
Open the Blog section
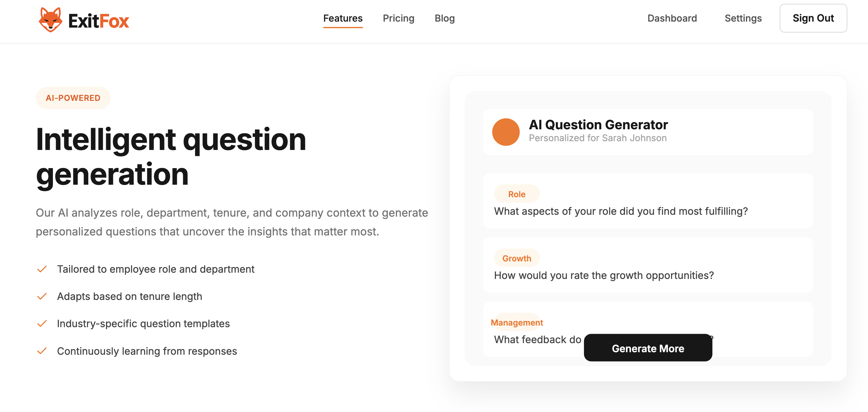tap(444, 18)
